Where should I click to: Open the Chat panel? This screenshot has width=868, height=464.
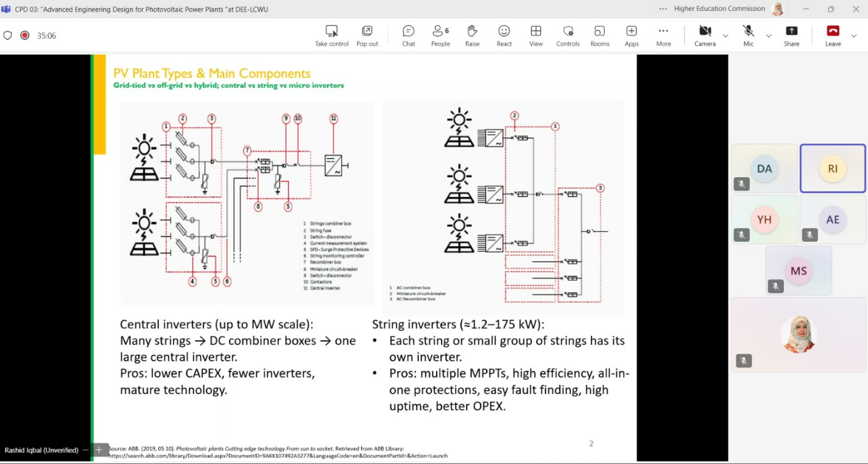[x=408, y=35]
